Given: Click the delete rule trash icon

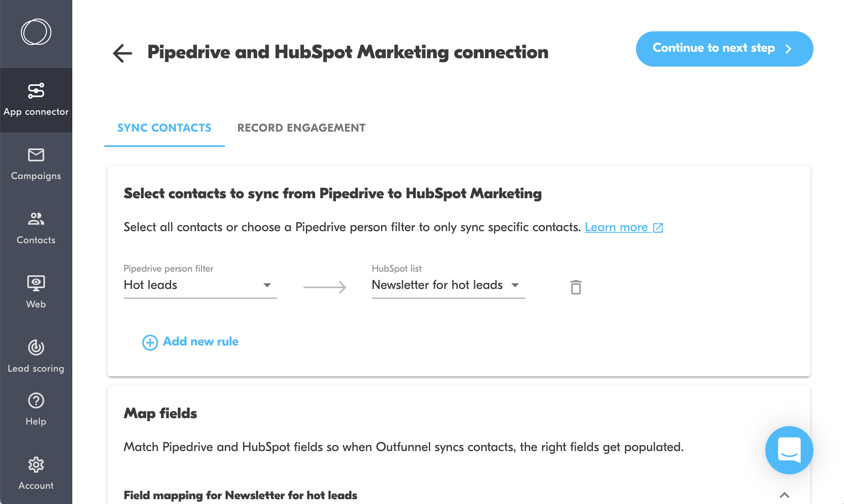Looking at the screenshot, I should point(575,287).
